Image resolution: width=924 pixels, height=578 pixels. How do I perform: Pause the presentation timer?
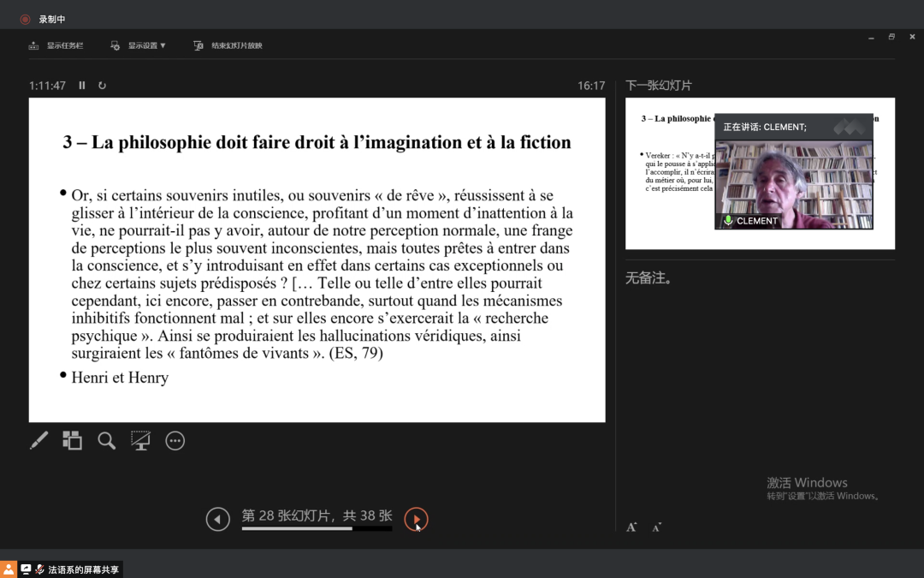click(82, 86)
